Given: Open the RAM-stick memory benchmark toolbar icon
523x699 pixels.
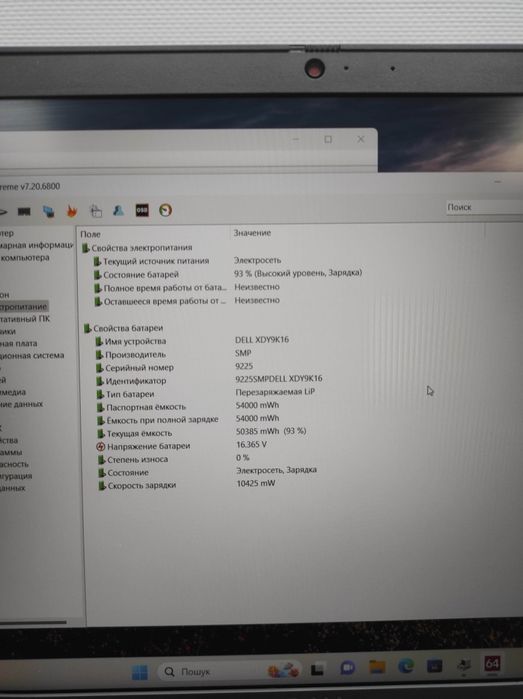Looking at the screenshot, I should coord(24,211).
